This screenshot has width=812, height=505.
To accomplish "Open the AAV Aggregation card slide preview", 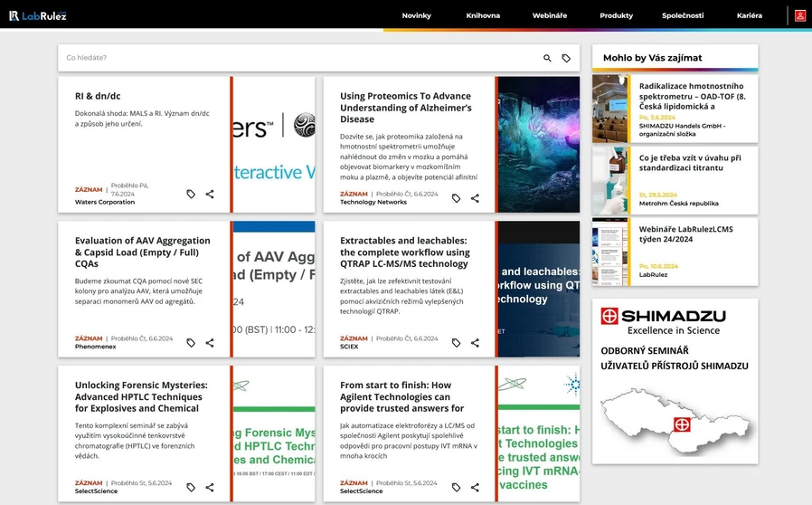I will coord(274,290).
